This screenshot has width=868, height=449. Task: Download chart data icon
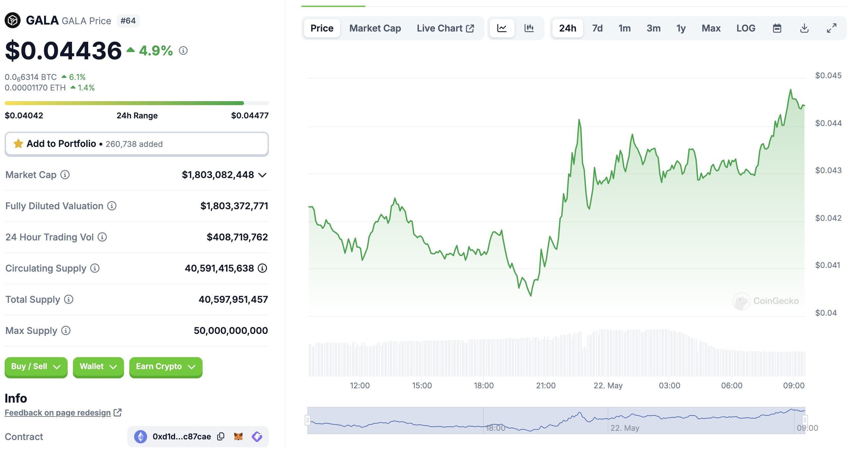[x=804, y=28]
